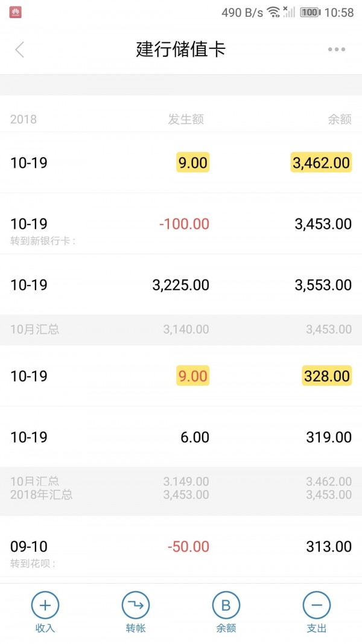The height and width of the screenshot is (644, 362).
Task: Tap the 建行储值卡 title
Action: coord(180,49)
